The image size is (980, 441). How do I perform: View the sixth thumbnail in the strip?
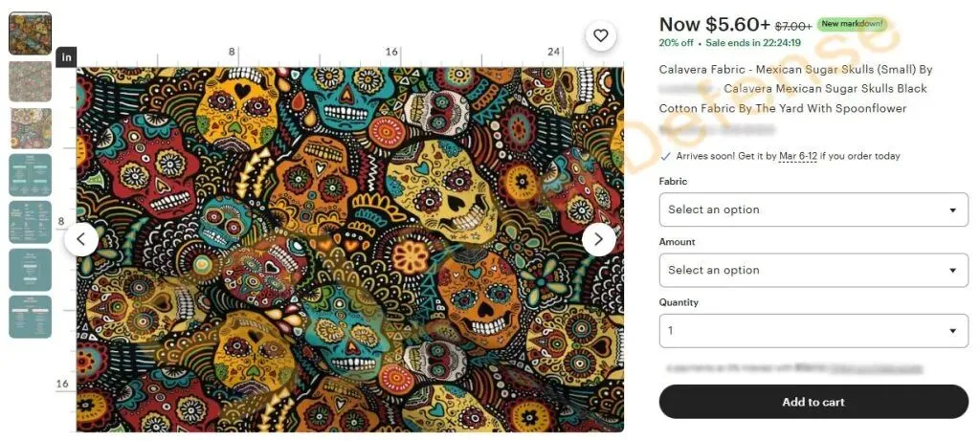30,270
